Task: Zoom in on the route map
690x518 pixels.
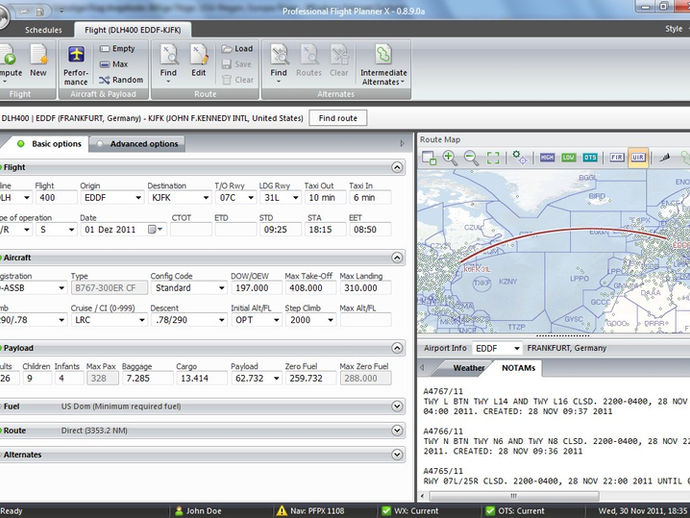Action: 450,158
